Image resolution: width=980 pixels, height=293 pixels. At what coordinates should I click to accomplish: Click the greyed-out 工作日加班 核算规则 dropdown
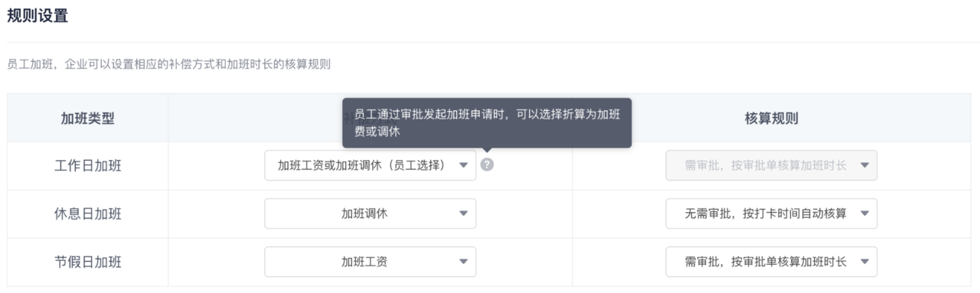tap(772, 165)
